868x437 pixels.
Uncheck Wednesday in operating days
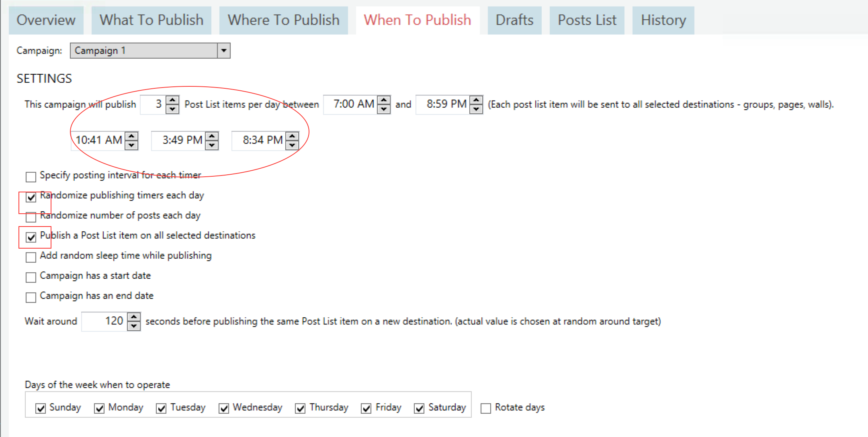click(224, 408)
